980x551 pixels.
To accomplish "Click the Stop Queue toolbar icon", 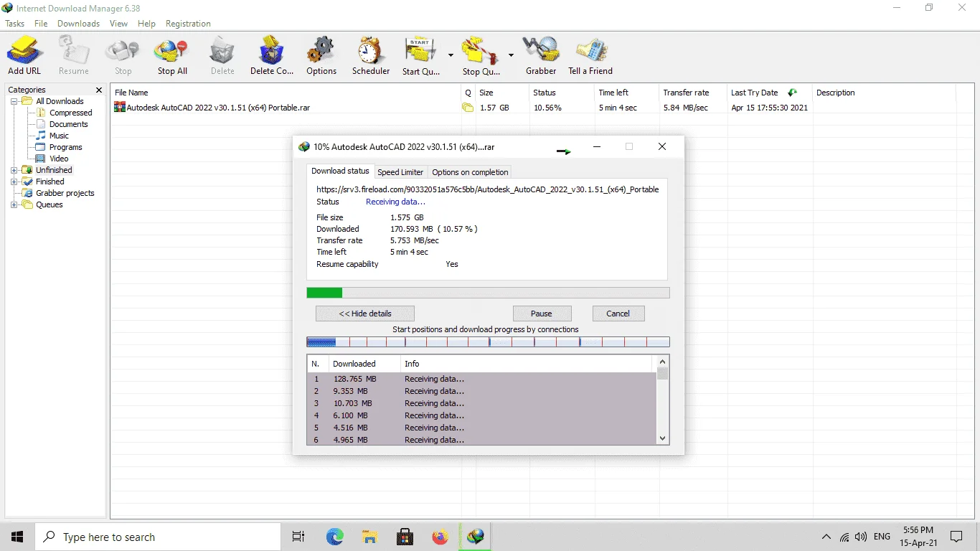I will coord(481,56).
